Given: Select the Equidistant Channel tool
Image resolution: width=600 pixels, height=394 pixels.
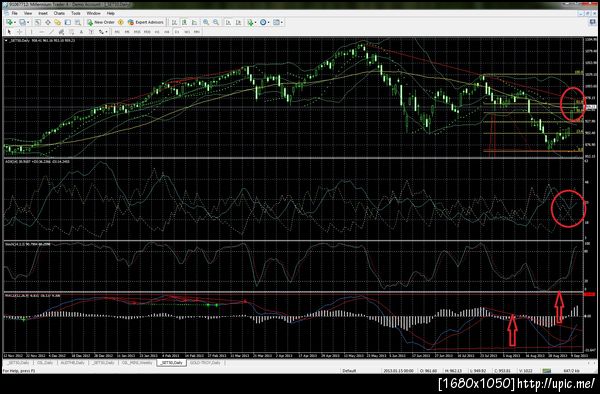Looking at the screenshot, I should 61,32.
